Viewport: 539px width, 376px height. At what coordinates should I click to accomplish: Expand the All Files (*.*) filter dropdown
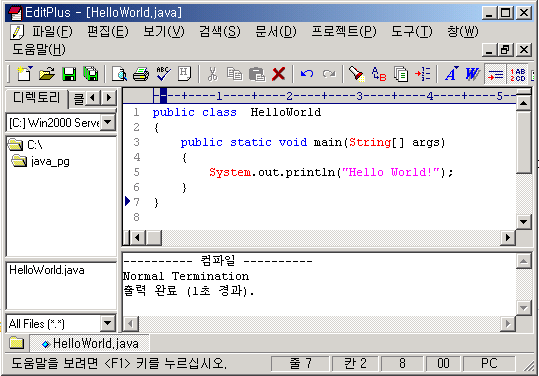point(108,323)
